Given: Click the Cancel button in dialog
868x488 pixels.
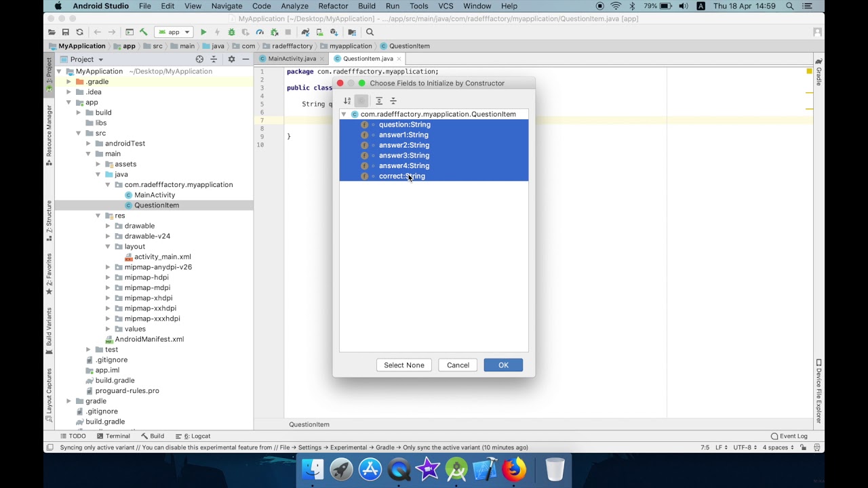Looking at the screenshot, I should [458, 365].
